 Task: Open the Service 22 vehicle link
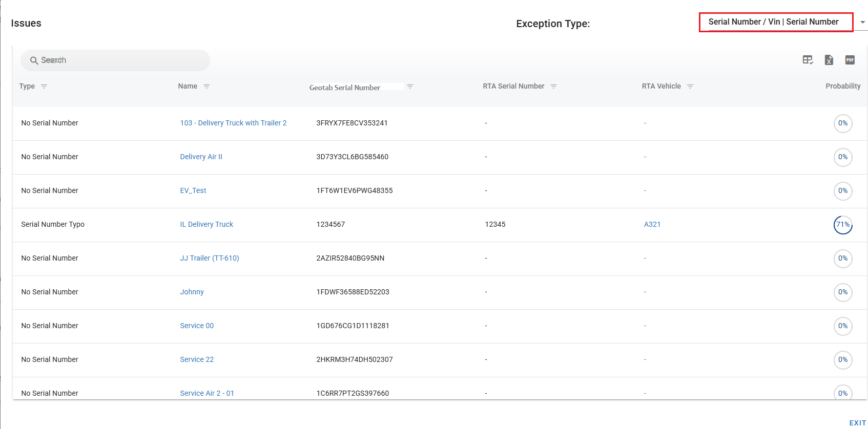click(197, 359)
